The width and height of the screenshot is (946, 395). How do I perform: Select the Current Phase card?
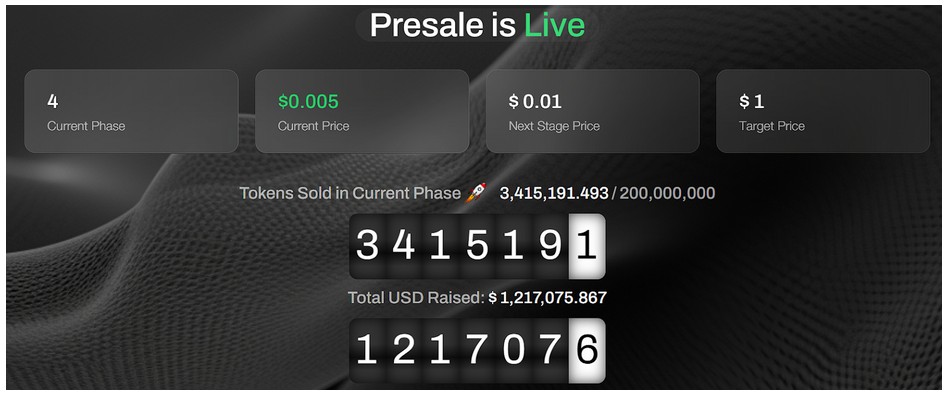(x=132, y=111)
